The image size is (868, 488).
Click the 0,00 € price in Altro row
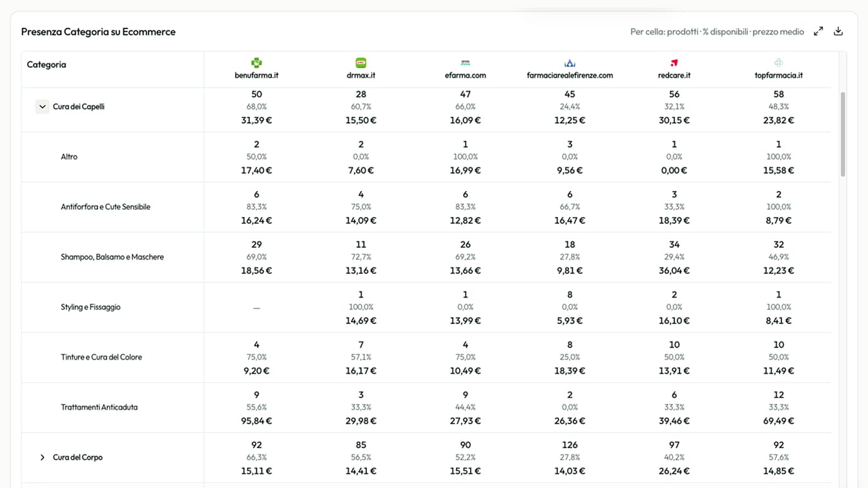674,170
